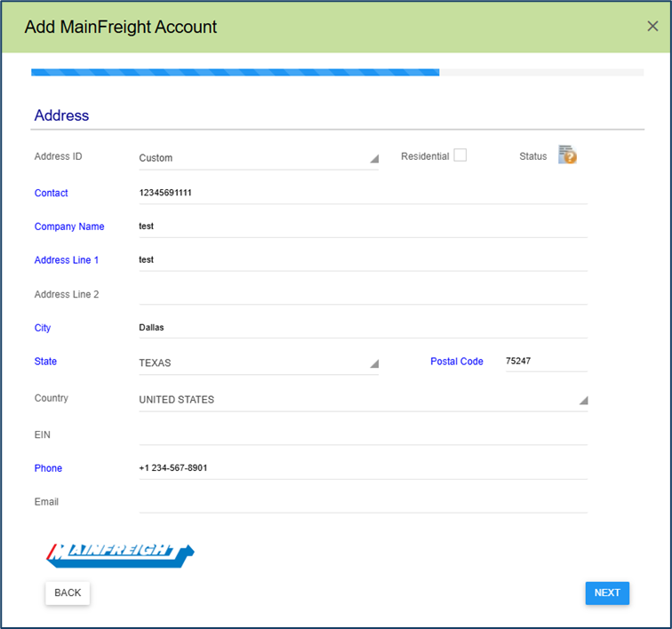
Task: Open the Address ID dropdown
Action: click(x=258, y=158)
